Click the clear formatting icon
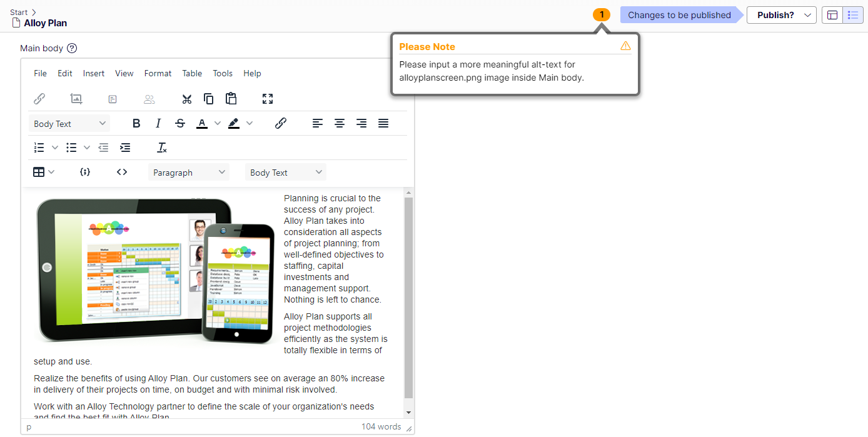 pyautogui.click(x=162, y=148)
